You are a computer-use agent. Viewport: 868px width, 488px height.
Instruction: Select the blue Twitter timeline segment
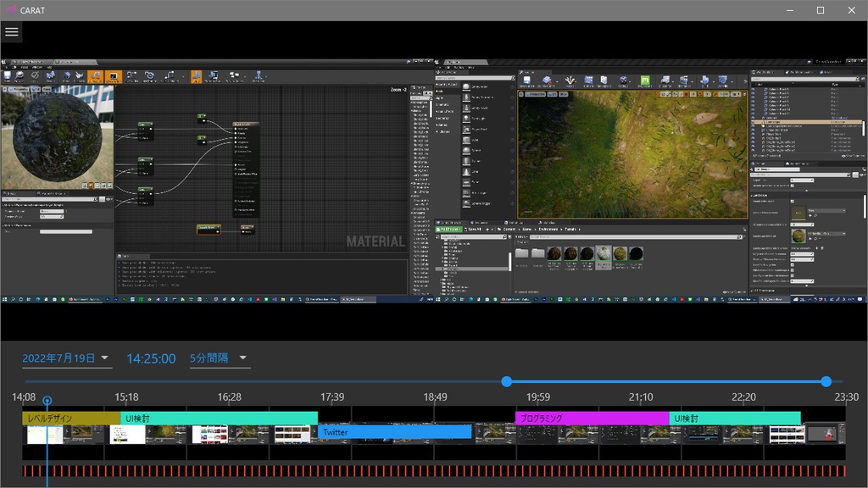tap(394, 432)
